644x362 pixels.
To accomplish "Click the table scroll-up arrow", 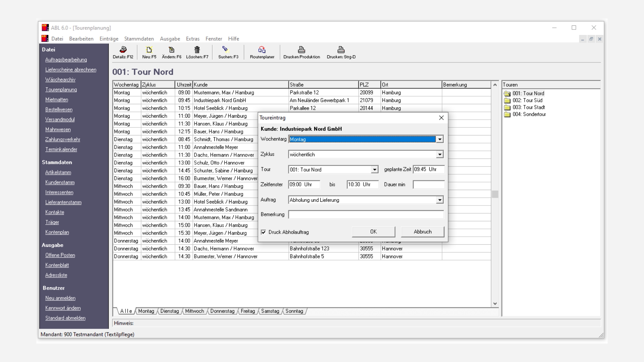I will click(x=495, y=85).
